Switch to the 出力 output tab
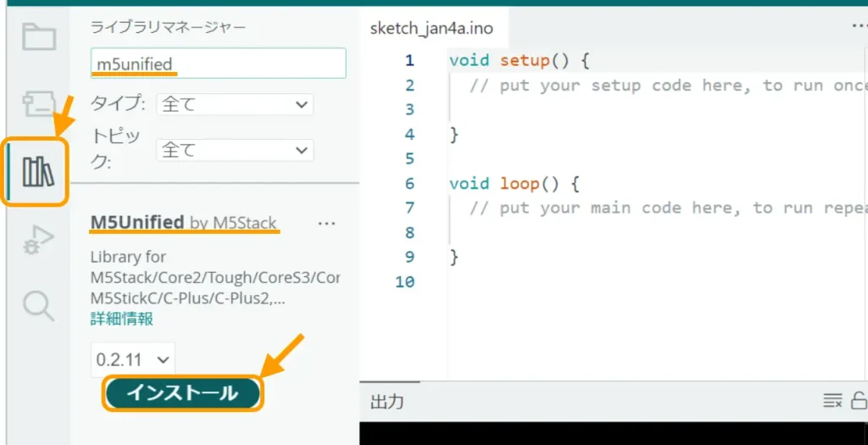This screenshot has width=868, height=445. (387, 402)
